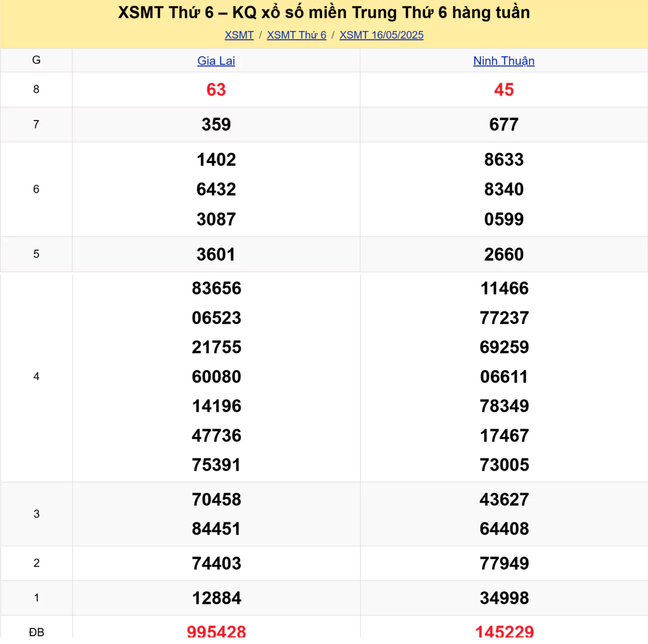Select Gia Lai special prize 995428
The image size is (648, 644).
(x=217, y=632)
